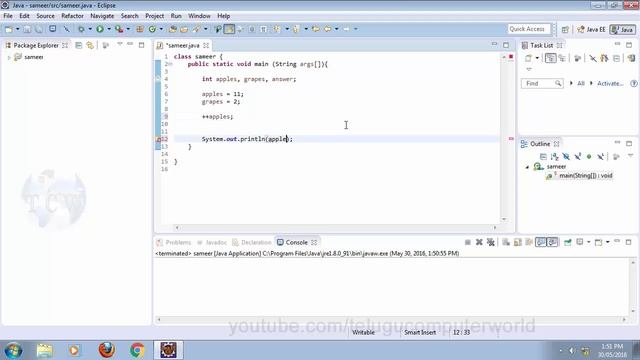Image resolution: width=640 pixels, height=360 pixels.
Task: Run the program with the green Run button
Action: (100, 29)
